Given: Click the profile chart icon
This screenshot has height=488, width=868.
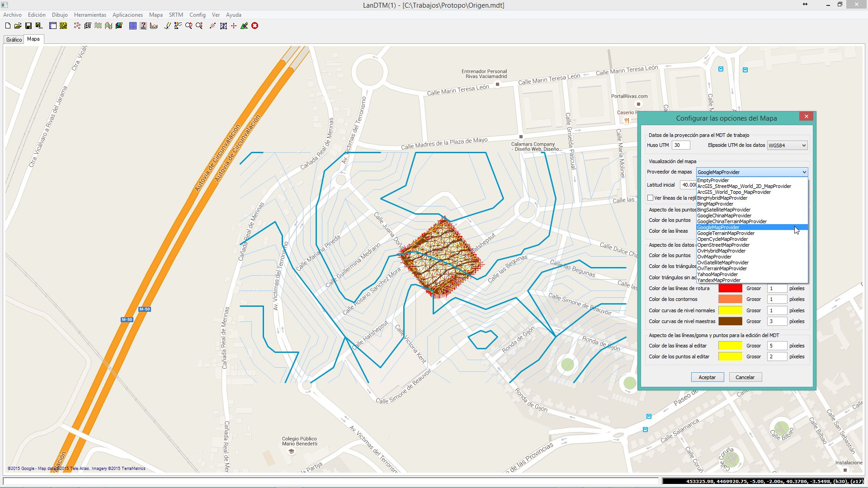Looking at the screenshot, I should coord(154,26).
